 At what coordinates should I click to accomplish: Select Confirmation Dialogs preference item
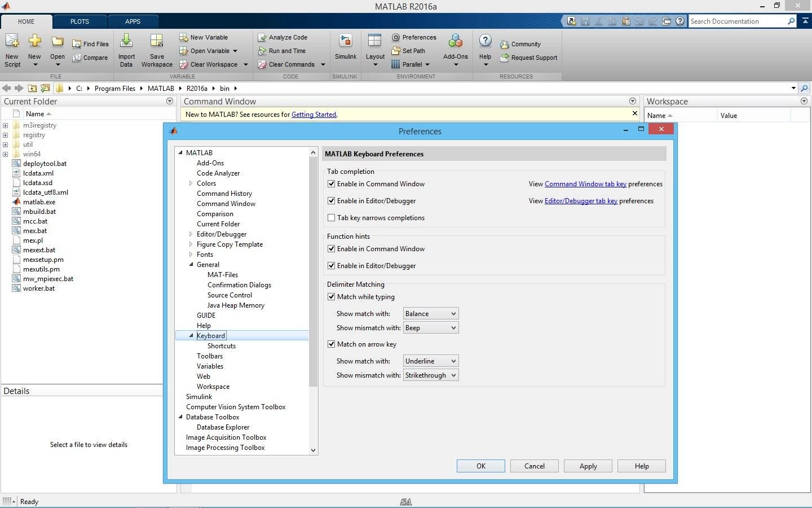pyautogui.click(x=239, y=285)
